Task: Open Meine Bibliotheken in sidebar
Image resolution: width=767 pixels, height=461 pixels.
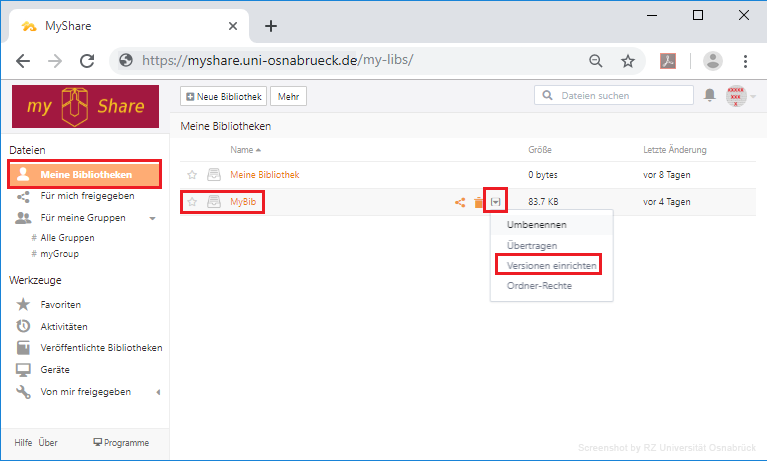Action: 85,174
